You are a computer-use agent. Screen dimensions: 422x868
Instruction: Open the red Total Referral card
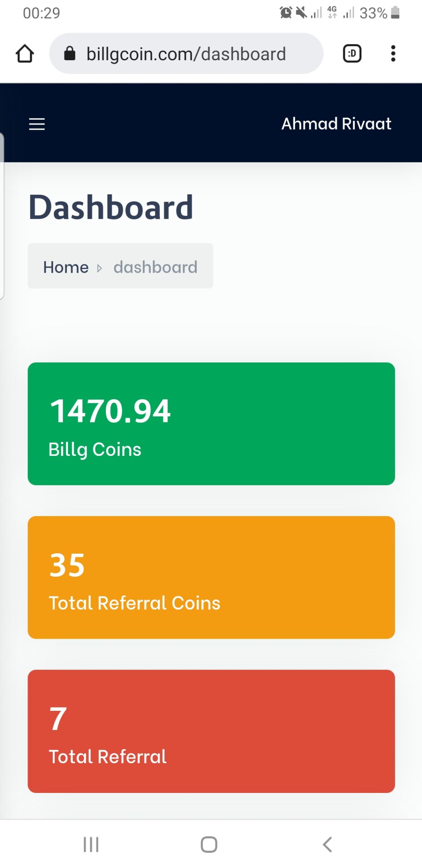(211, 731)
